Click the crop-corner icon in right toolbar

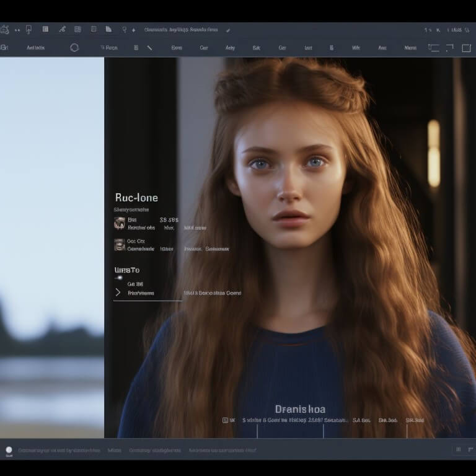click(x=450, y=48)
